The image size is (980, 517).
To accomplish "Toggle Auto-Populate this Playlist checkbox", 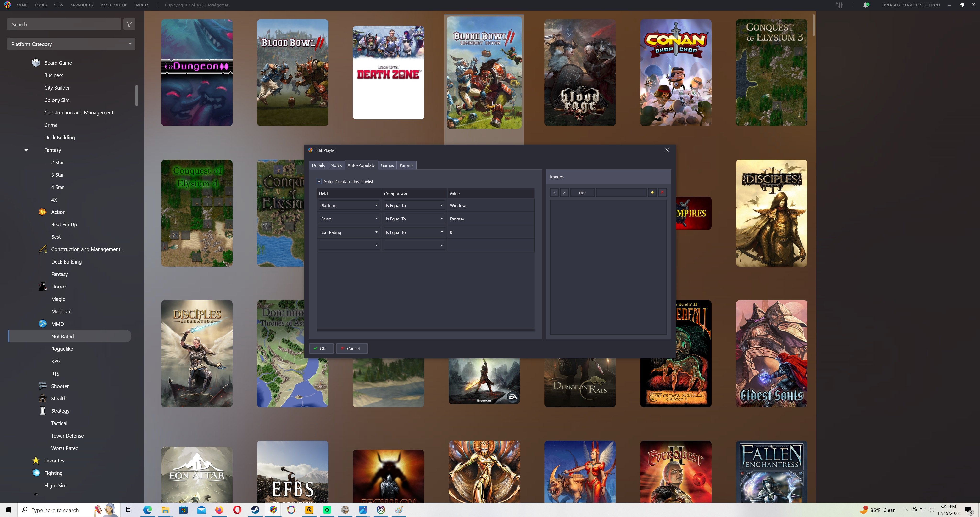I will pyautogui.click(x=319, y=182).
